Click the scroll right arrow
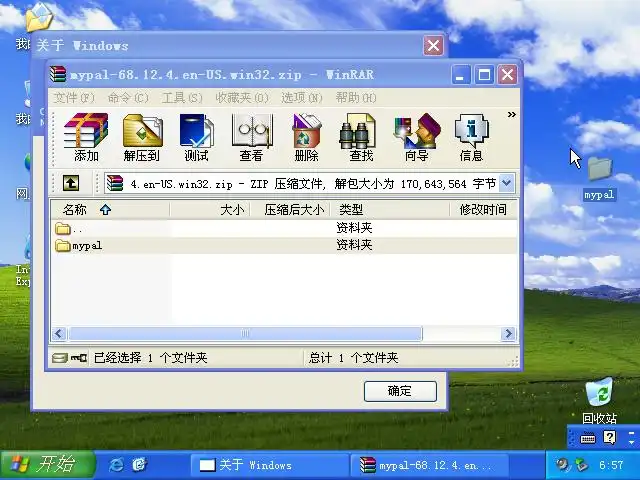 (509, 333)
